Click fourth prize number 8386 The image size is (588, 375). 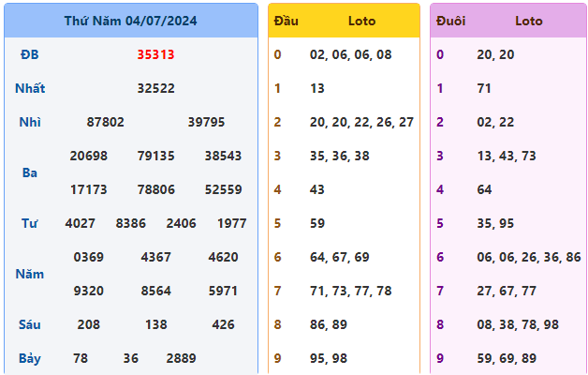pyautogui.click(x=130, y=223)
